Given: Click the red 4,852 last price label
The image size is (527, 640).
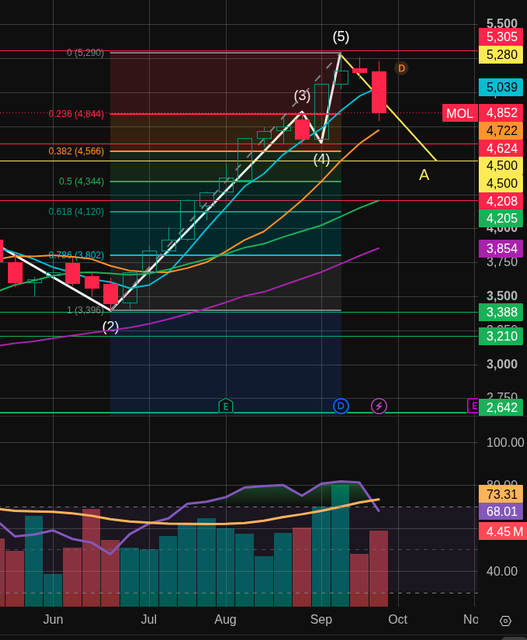Looking at the screenshot, I should coord(501,113).
